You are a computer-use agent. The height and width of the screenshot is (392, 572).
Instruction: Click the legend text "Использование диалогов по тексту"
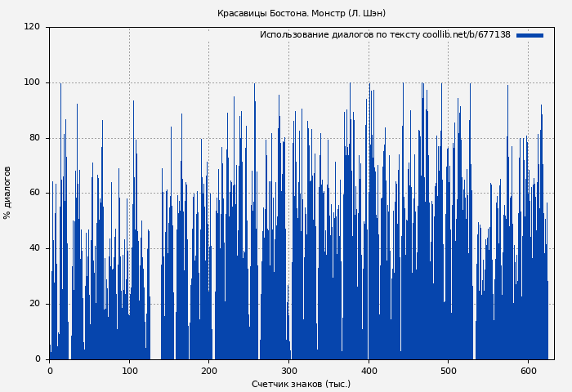(x=339, y=35)
